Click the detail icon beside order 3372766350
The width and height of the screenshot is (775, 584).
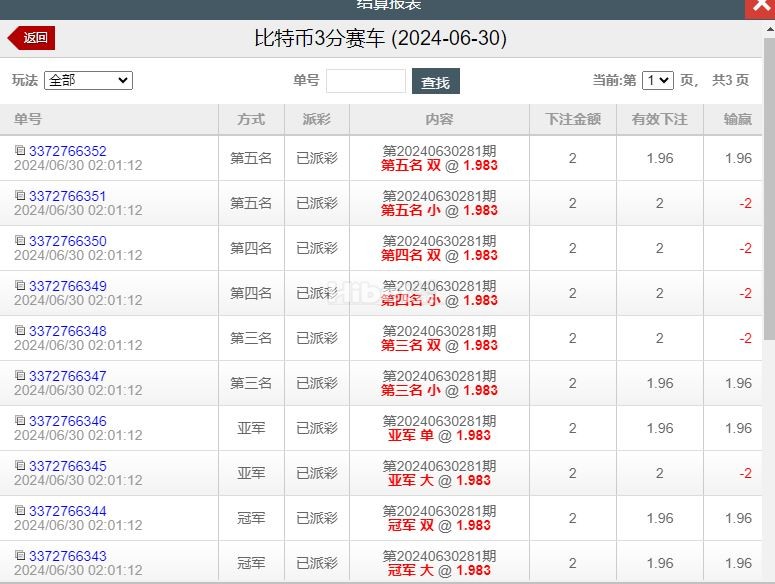20,240
